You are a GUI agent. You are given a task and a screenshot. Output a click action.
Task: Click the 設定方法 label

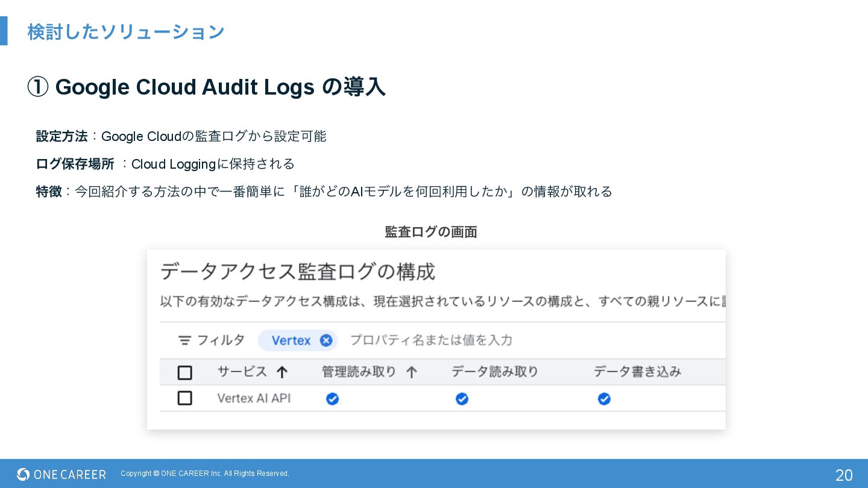coord(61,136)
